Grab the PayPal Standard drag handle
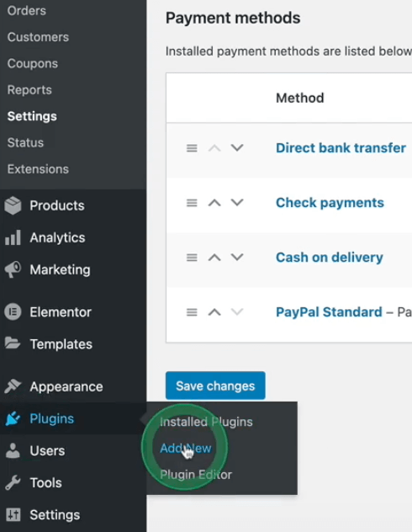412x532 pixels. pos(192,312)
